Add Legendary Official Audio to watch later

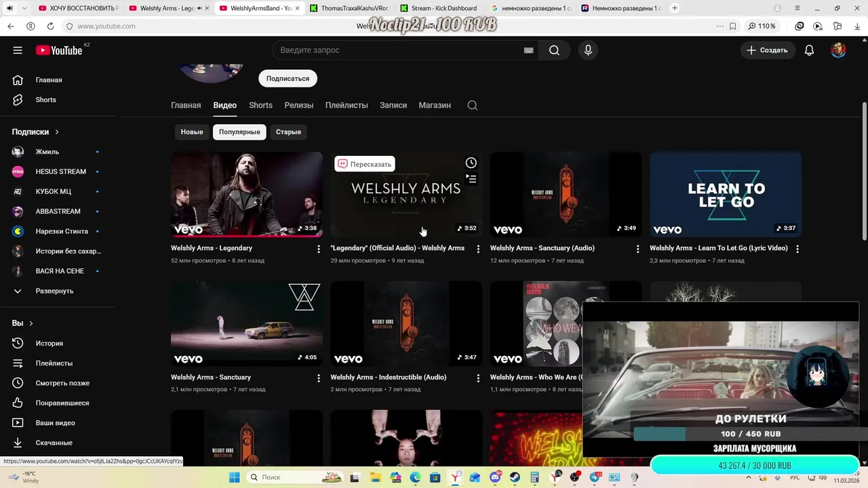click(471, 163)
